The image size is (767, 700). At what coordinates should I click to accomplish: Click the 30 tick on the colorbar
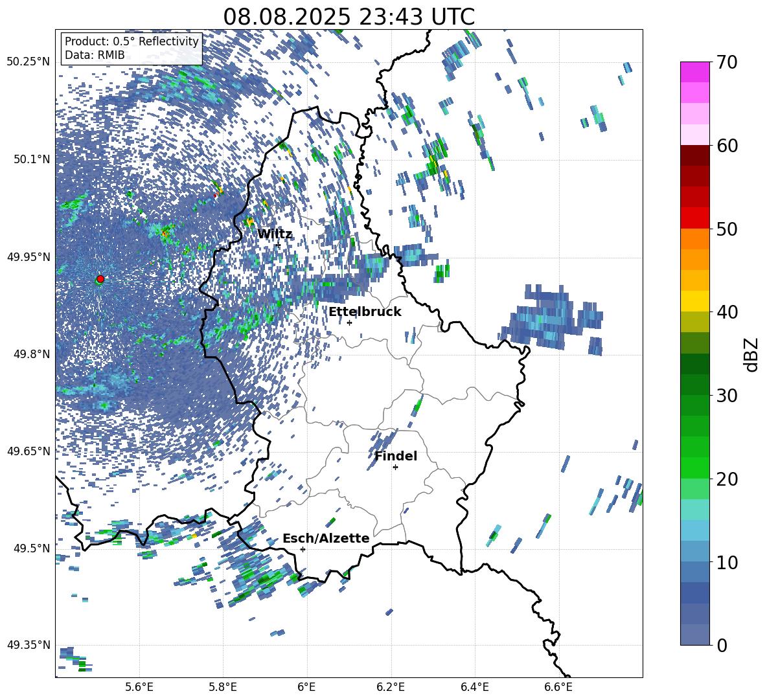coord(727,396)
